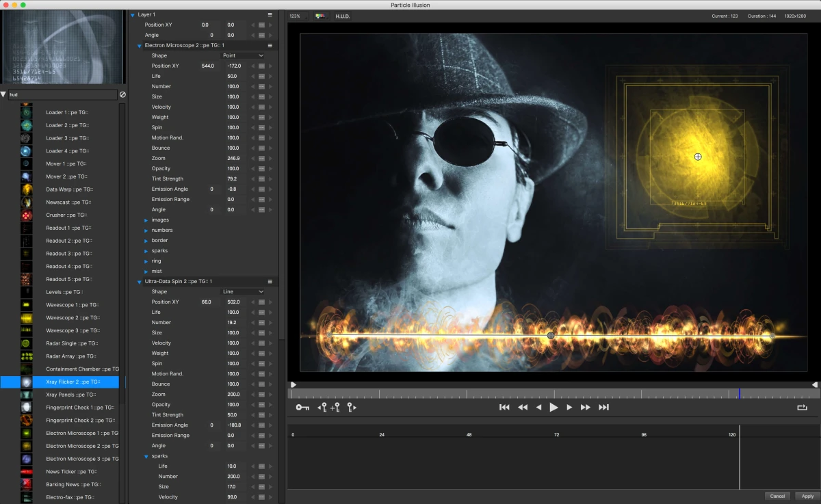Open Electron Microscope 2 emitter options menu
The width and height of the screenshot is (821, 504).
tap(270, 45)
